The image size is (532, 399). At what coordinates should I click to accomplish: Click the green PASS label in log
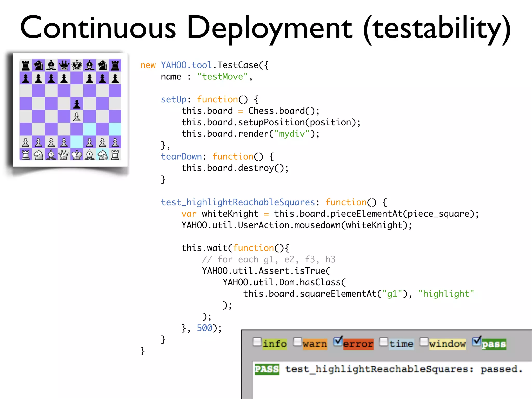[x=267, y=369]
